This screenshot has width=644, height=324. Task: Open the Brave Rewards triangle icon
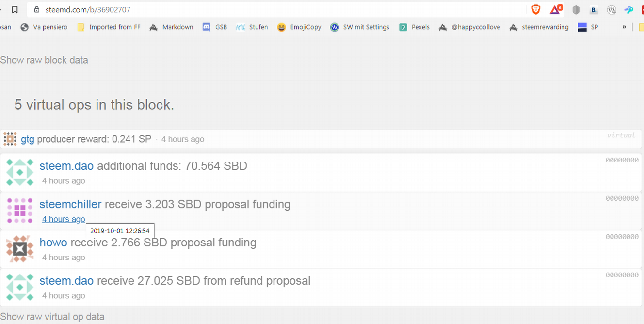555,10
